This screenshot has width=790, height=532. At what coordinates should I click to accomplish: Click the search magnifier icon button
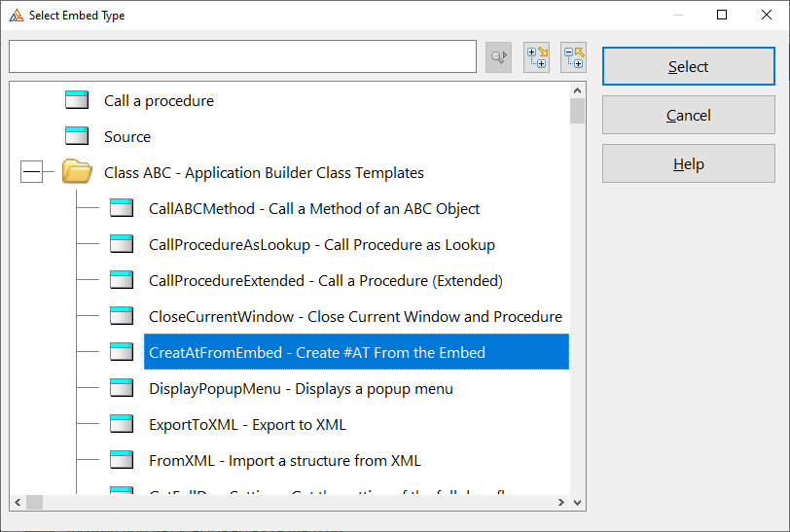(x=498, y=57)
